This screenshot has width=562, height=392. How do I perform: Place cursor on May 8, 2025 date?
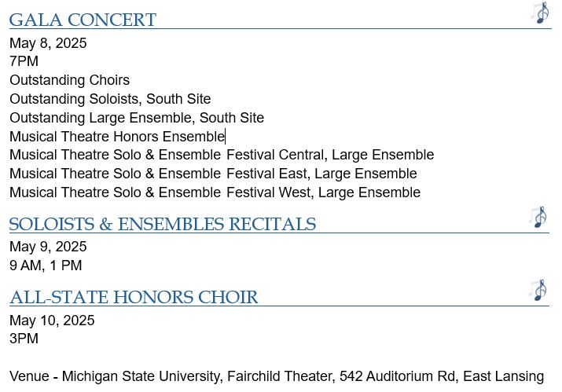(48, 43)
